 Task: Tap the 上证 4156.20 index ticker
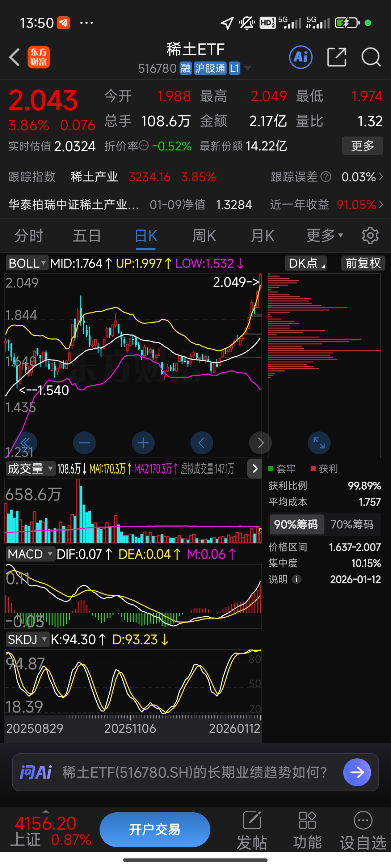(51, 830)
